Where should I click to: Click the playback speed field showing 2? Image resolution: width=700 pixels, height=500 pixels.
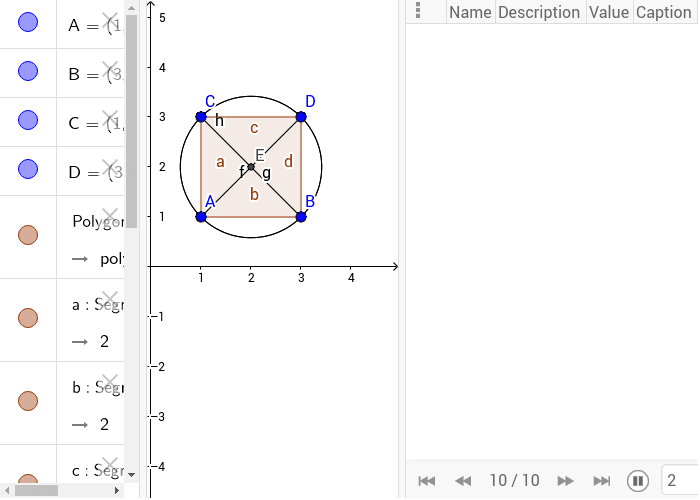point(680,480)
